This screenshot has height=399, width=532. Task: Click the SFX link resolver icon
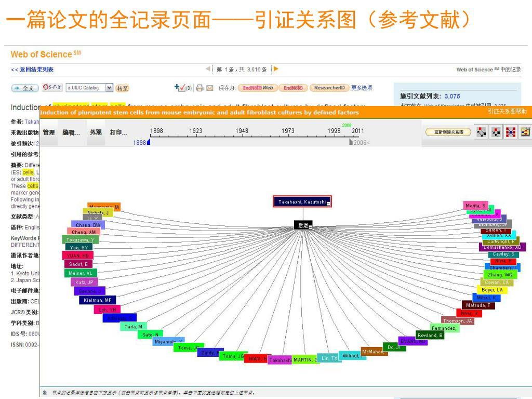[52, 87]
